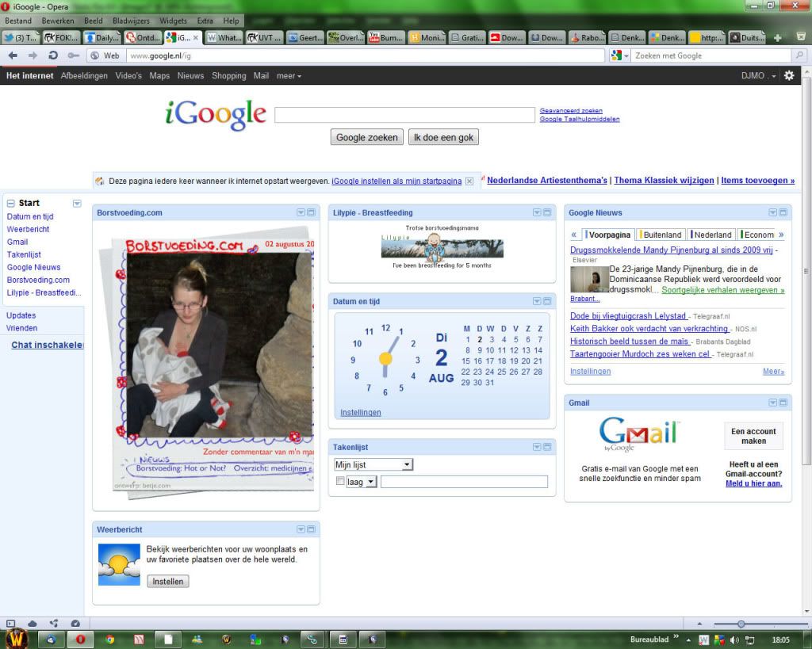Viewport: 812px width, 649px height.
Task: Maximize the Weerbericht gadget
Action: (311, 529)
